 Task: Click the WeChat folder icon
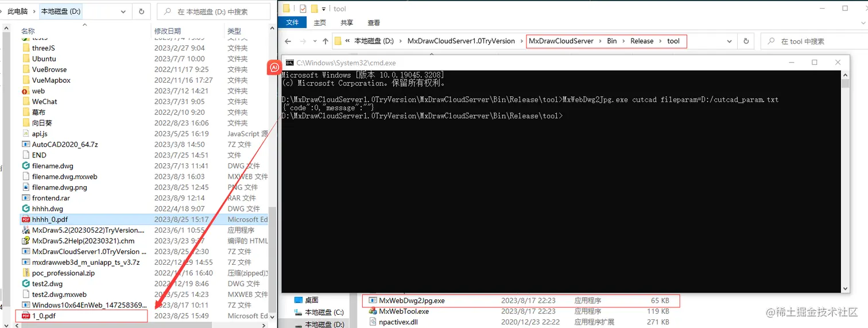pyautogui.click(x=26, y=102)
